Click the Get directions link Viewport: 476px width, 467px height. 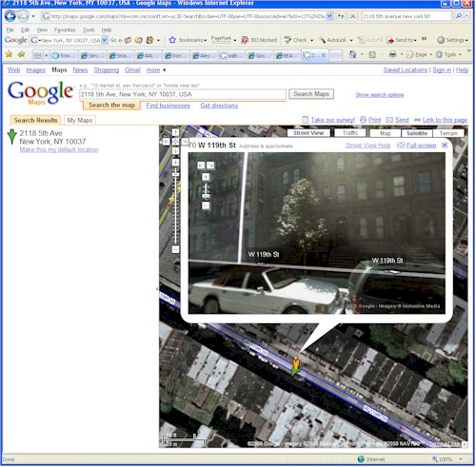click(219, 106)
